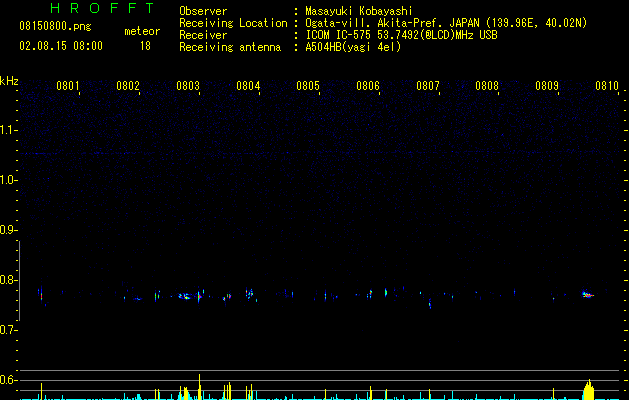Click the 0805 time marker
This screenshot has width=629, height=400.
pos(308,86)
